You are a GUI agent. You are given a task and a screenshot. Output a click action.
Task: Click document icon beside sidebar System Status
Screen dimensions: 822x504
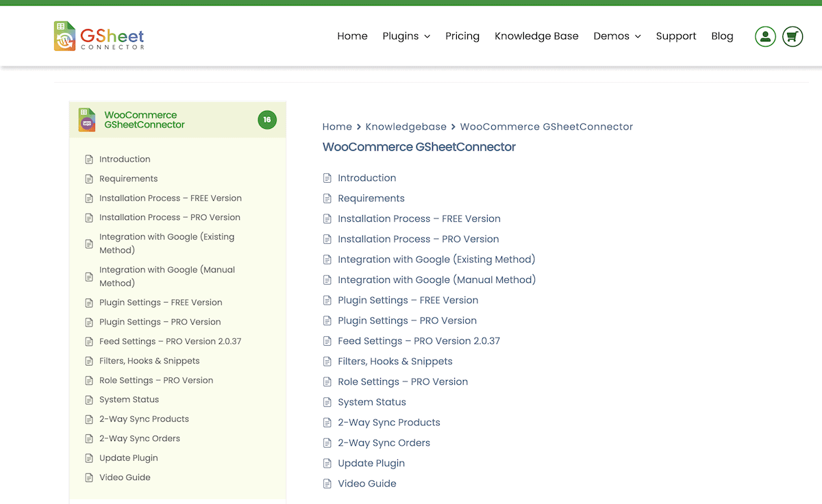[88, 400]
